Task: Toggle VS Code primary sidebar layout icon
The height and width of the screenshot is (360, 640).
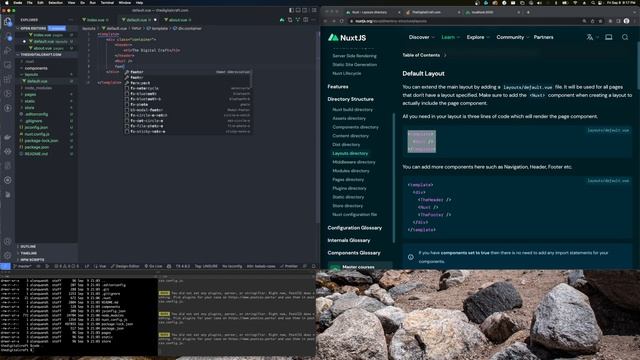Action: 291,10
